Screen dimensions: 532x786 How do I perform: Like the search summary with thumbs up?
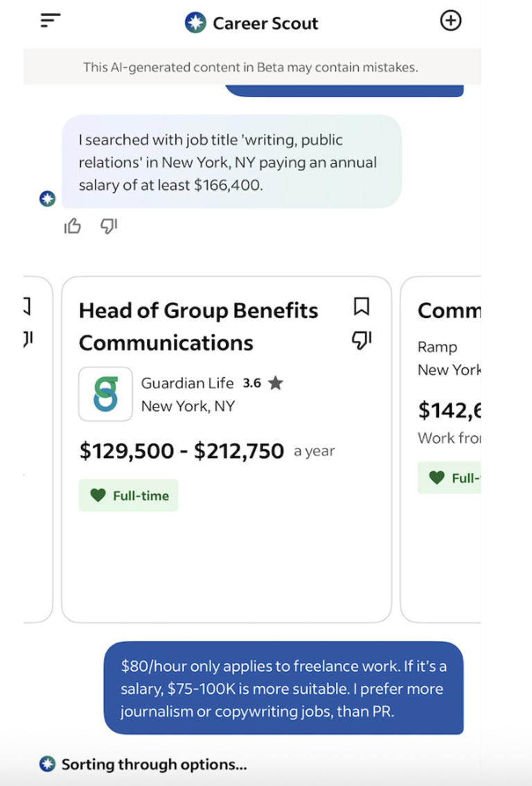tap(72, 226)
